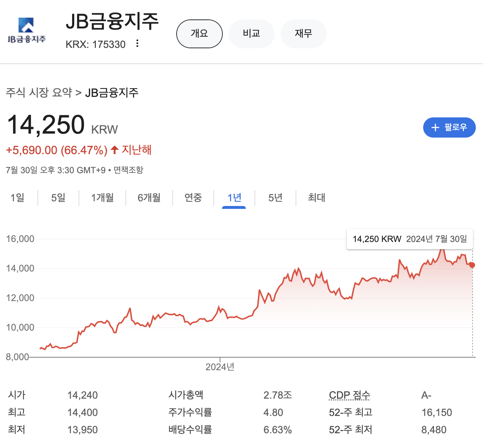This screenshot has height=448, width=483.
Task: Click the 8,000 y-axis label
Action: (x=17, y=357)
